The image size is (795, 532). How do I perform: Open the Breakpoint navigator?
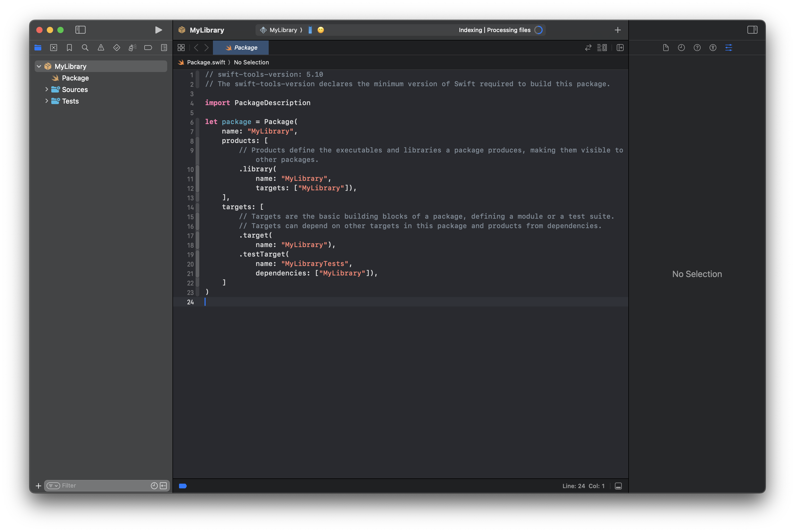tap(148, 48)
